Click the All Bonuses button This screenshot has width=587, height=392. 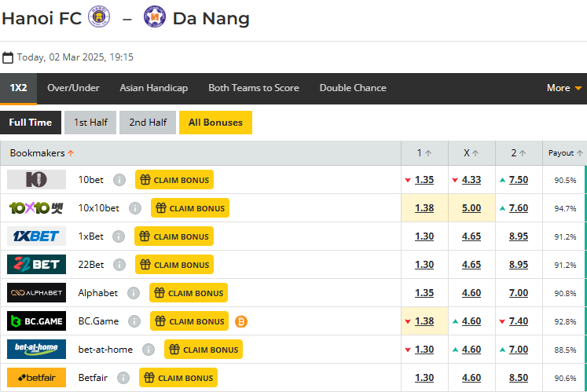click(x=216, y=123)
